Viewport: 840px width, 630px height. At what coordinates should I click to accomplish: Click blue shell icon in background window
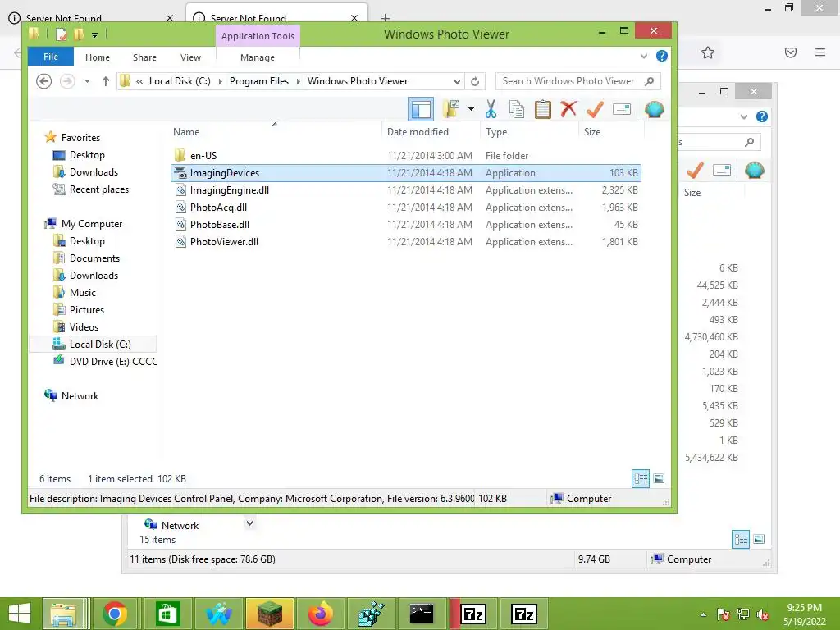(755, 171)
